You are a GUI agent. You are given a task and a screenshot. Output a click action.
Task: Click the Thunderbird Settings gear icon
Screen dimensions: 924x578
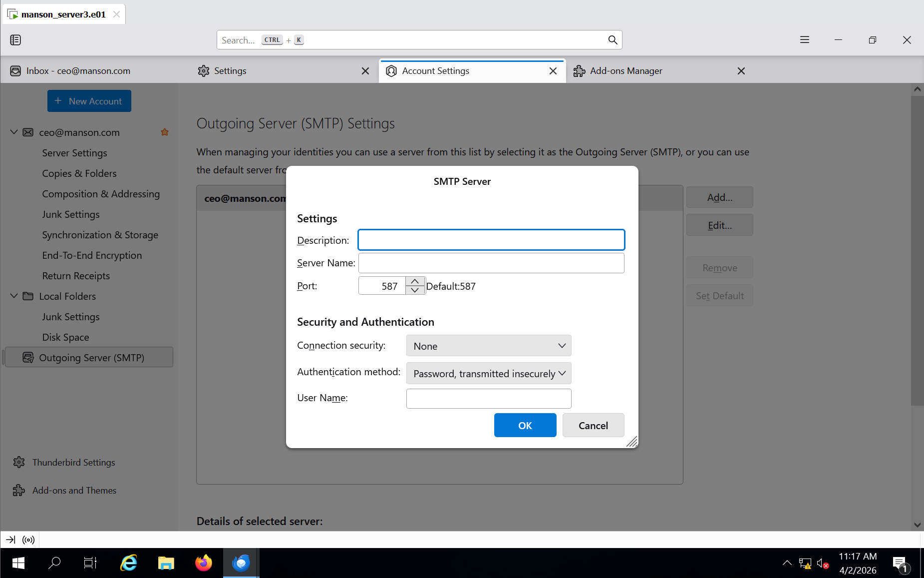coord(19,463)
